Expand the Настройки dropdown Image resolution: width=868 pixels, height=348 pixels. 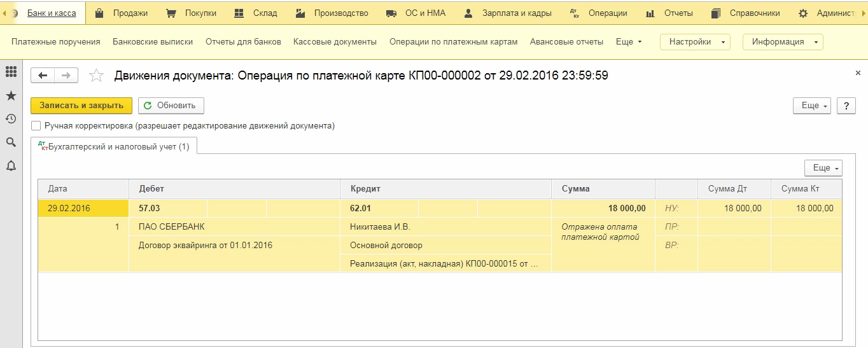pyautogui.click(x=695, y=42)
